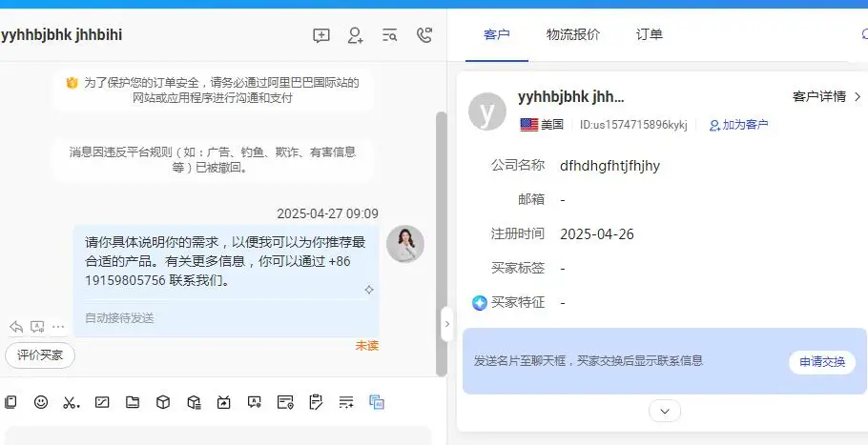Open the emoji picker smiley icon
This screenshot has width=868, height=445.
pyautogui.click(x=41, y=402)
